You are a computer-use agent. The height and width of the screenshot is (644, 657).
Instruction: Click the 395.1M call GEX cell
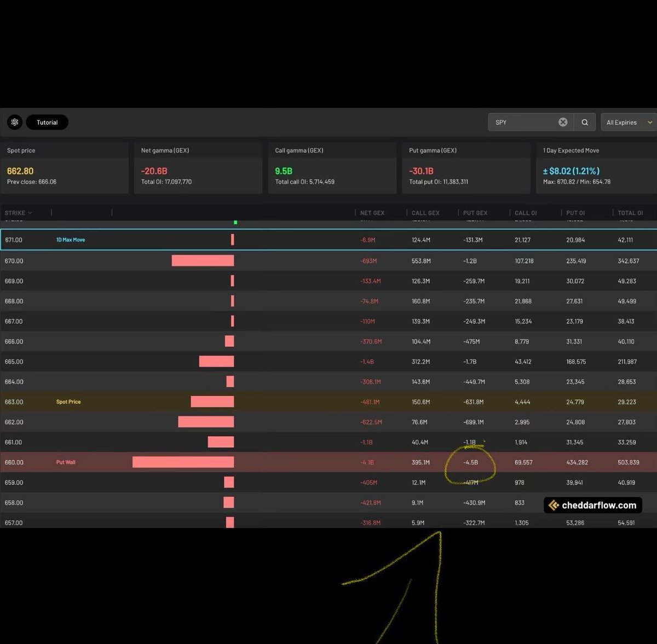[x=420, y=462]
